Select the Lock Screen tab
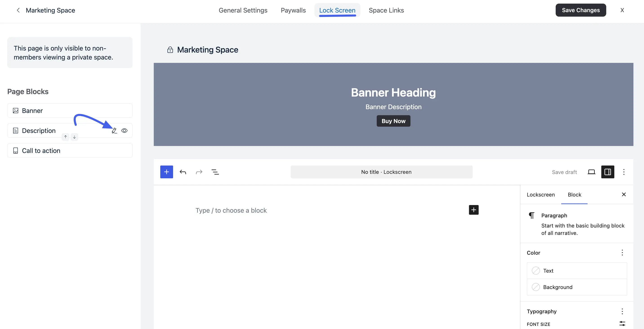644x329 pixels. [x=337, y=10]
